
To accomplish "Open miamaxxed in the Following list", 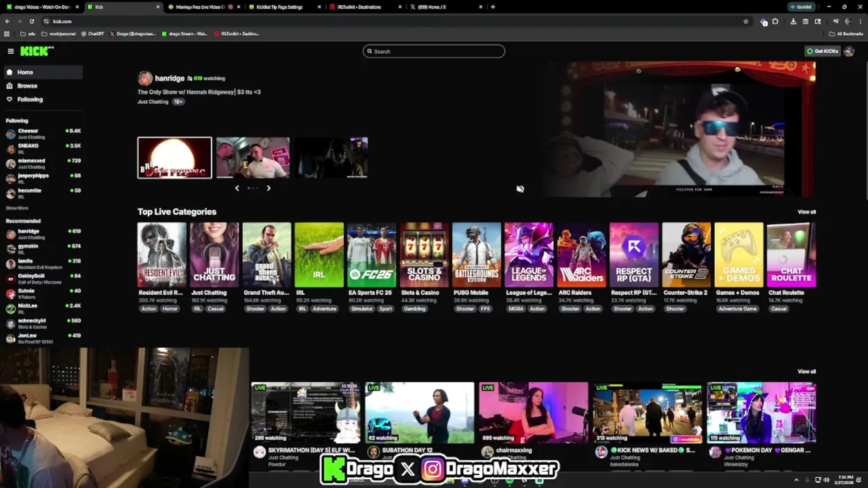I will (x=42, y=163).
